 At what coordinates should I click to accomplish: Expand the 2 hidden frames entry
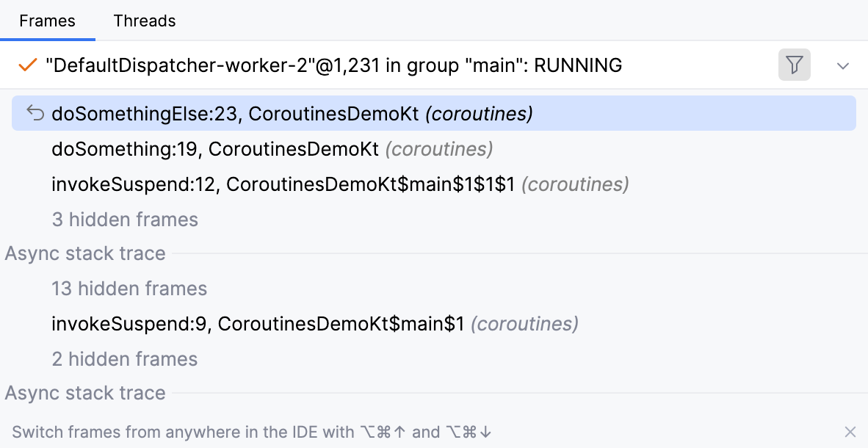pos(123,358)
